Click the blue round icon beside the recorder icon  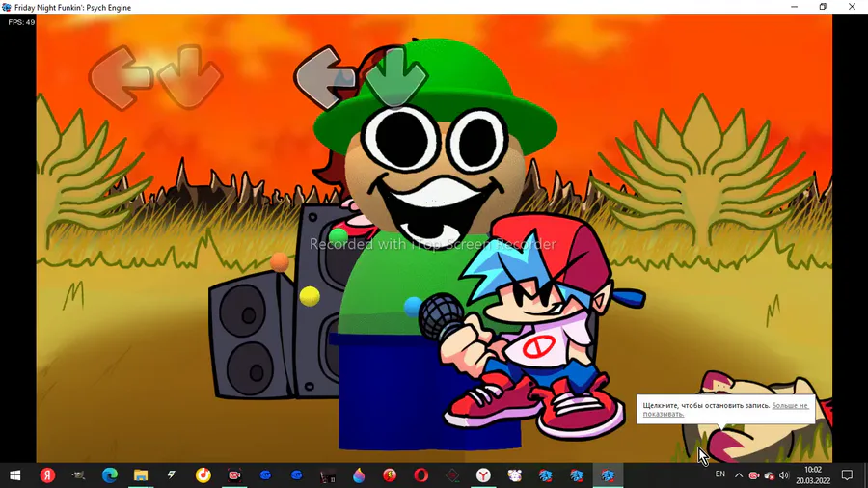[x=265, y=475]
